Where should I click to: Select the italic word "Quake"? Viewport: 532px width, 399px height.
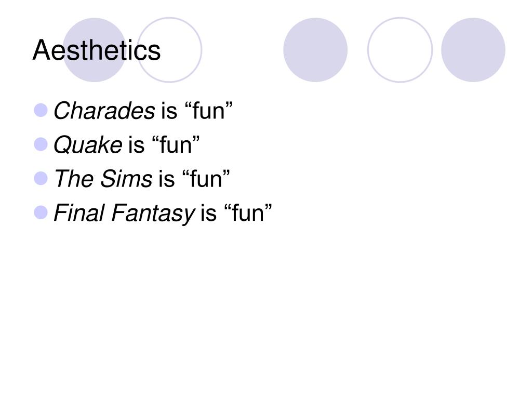88,145
